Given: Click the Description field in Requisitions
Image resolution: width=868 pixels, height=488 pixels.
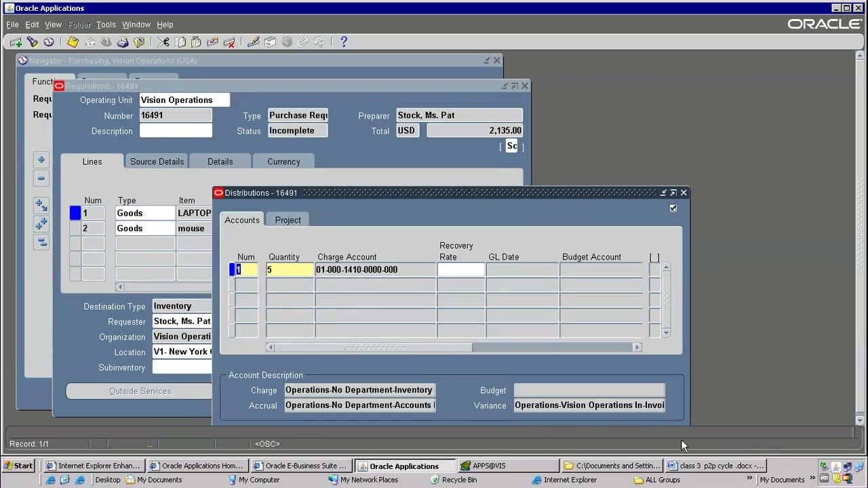Looking at the screenshot, I should coord(176,131).
